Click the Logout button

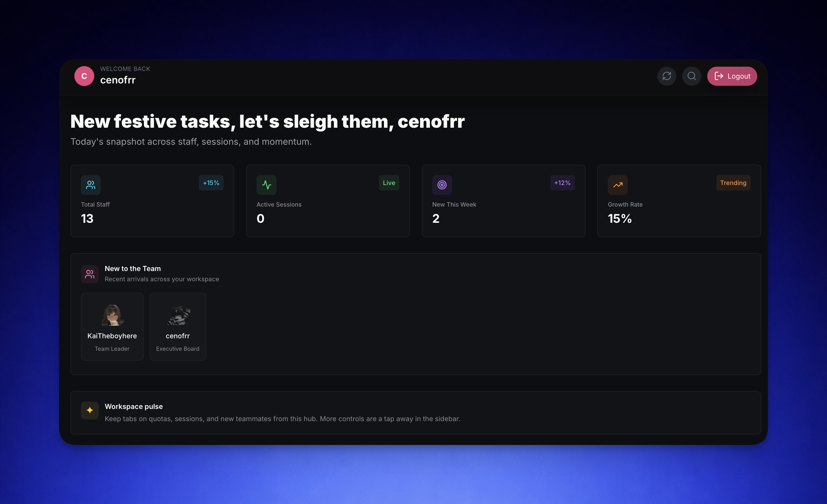[732, 76]
